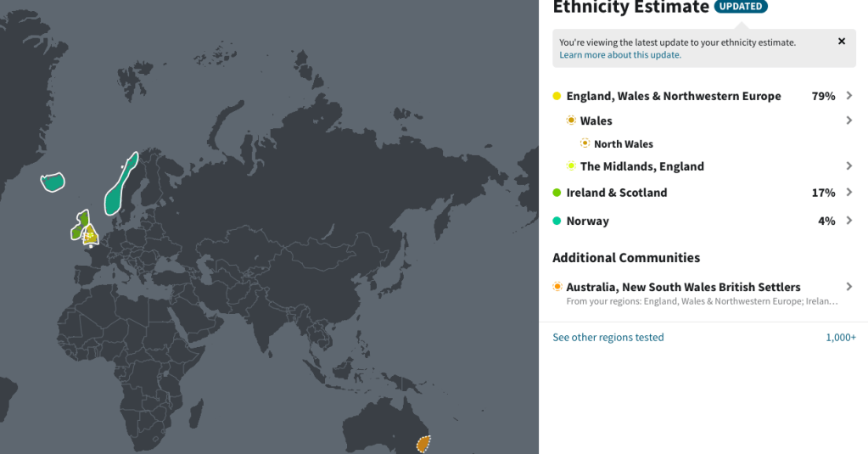
Task: Expand The Midlands, England chevron
Action: [x=848, y=166]
